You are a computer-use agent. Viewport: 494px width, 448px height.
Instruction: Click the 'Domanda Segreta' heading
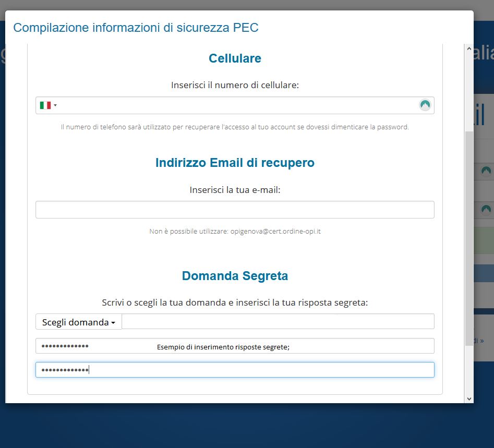tap(235, 276)
